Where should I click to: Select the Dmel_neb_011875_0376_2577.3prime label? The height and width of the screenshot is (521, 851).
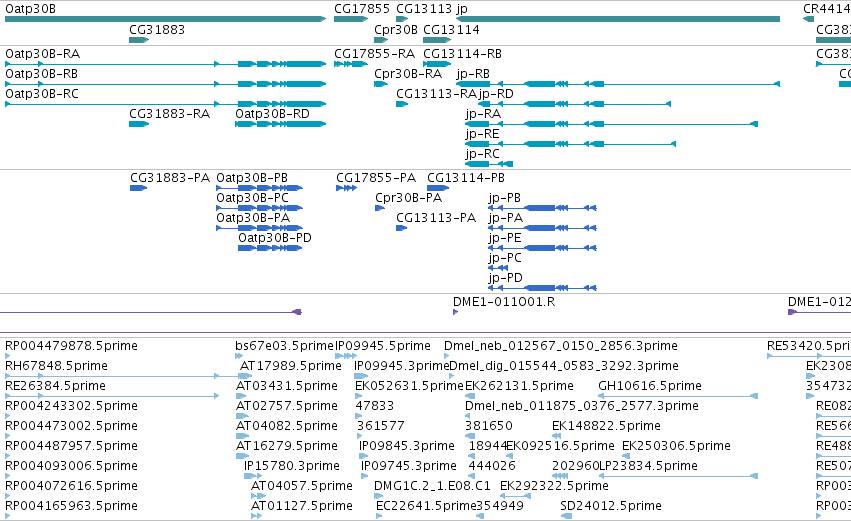click(582, 406)
